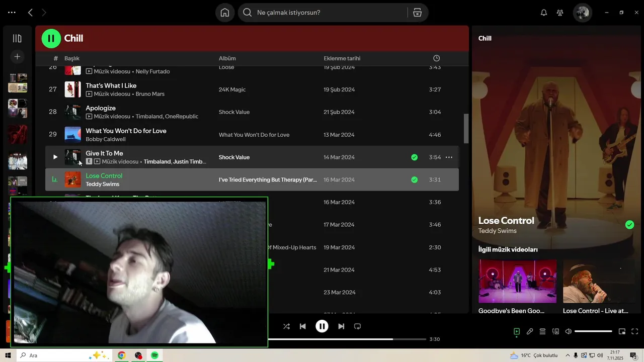Skip to the previous track
Viewport: 644px width, 362px height.
[303, 326]
